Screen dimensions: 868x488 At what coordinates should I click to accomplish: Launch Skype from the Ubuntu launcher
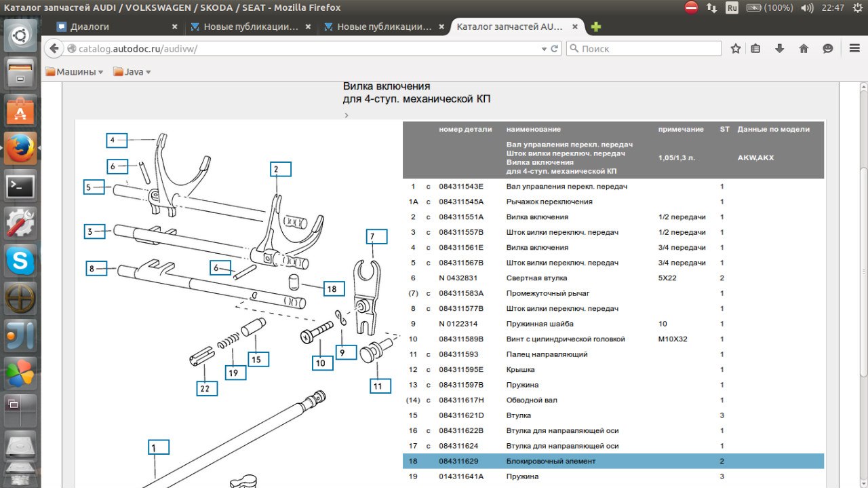[x=20, y=260]
